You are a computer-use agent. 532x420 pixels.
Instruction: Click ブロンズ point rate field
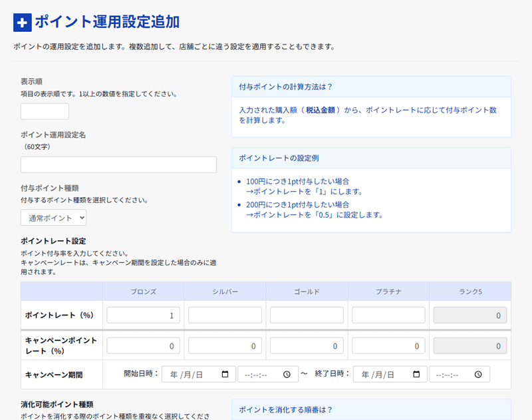(143, 315)
